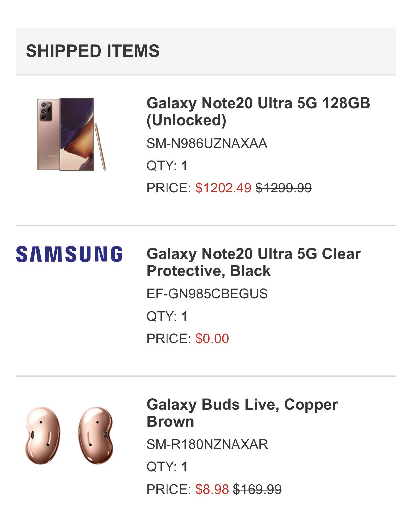The width and height of the screenshot is (400, 532).
Task: Click the SHIPPED ITEMS header
Action: pyautogui.click(x=93, y=51)
